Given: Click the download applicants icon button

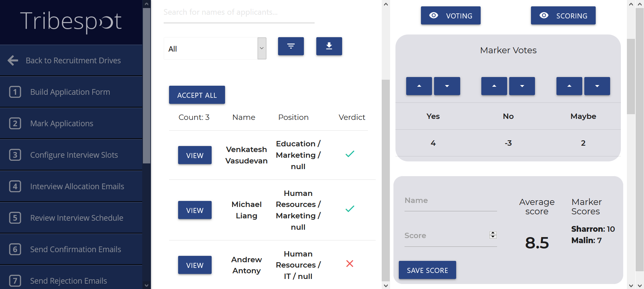Looking at the screenshot, I should pyautogui.click(x=329, y=46).
